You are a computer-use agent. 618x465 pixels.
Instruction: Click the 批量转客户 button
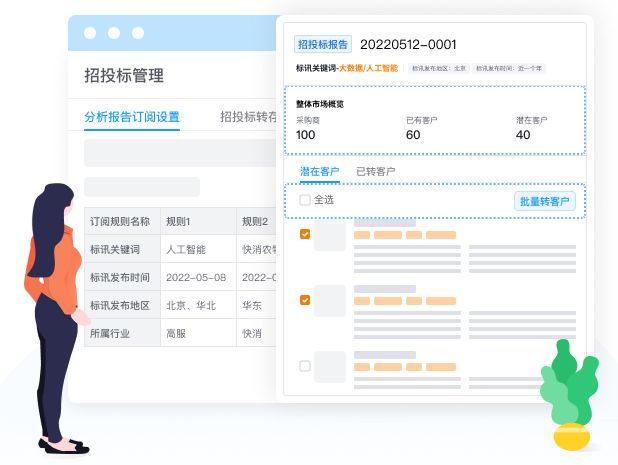pyautogui.click(x=544, y=201)
